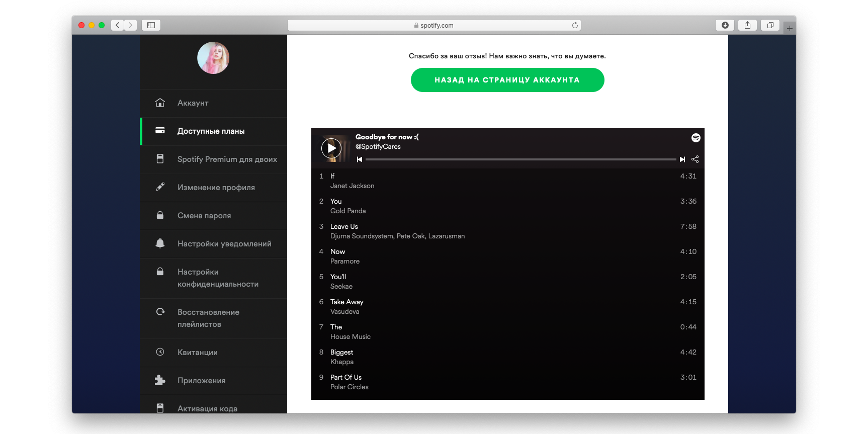Open the Аккаунт menu item
868x434 pixels.
(x=214, y=103)
